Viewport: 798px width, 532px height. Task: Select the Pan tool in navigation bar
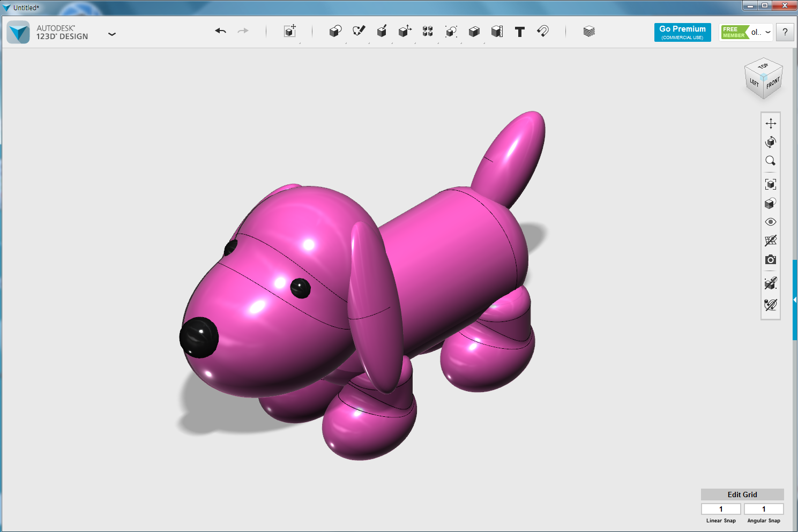[771, 123]
